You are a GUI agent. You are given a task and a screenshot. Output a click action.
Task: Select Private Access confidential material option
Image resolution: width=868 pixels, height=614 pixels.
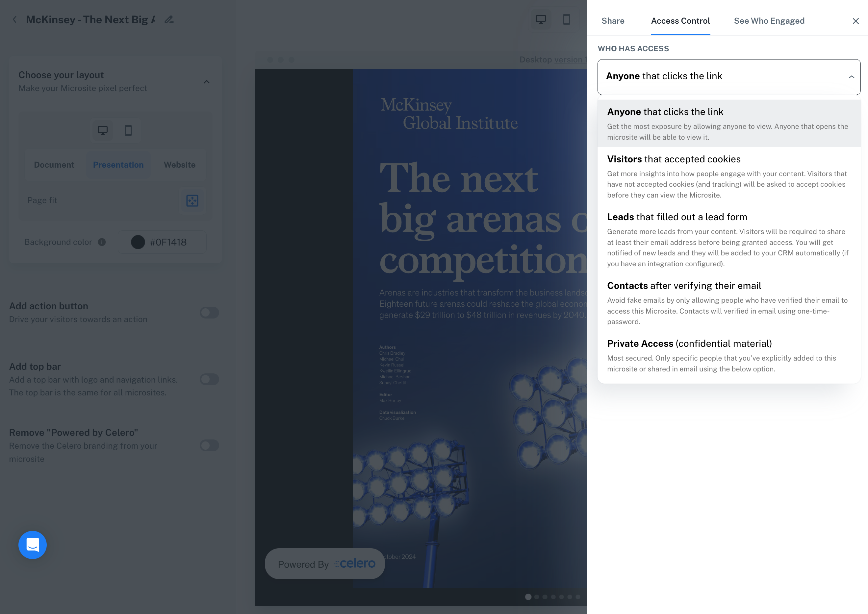pos(729,355)
